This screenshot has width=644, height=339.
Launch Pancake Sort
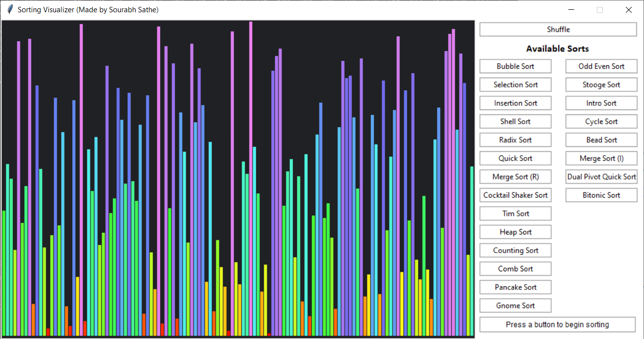(x=515, y=287)
